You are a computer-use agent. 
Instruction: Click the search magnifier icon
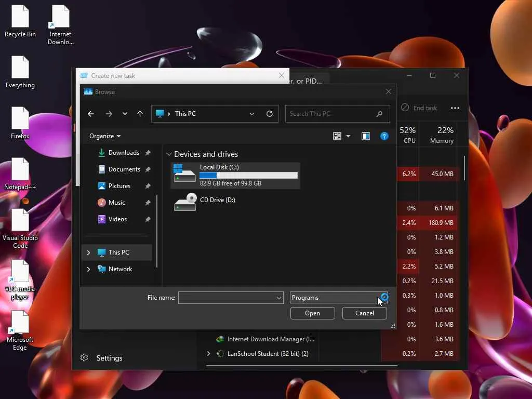point(379,114)
